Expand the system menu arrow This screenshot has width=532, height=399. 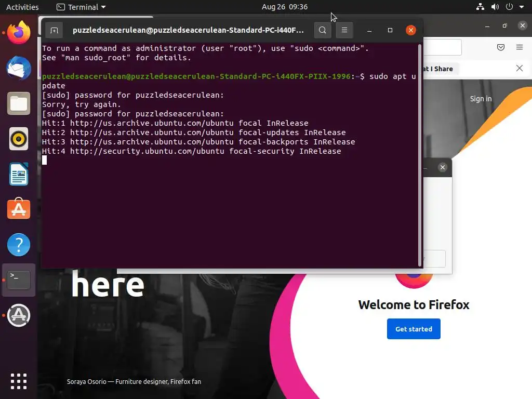[x=522, y=7]
